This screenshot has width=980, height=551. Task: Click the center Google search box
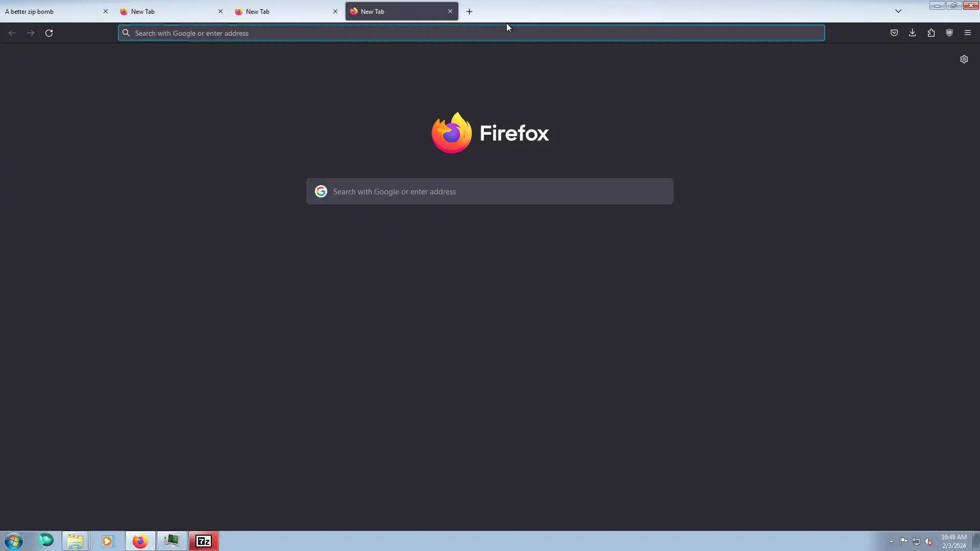[490, 191]
